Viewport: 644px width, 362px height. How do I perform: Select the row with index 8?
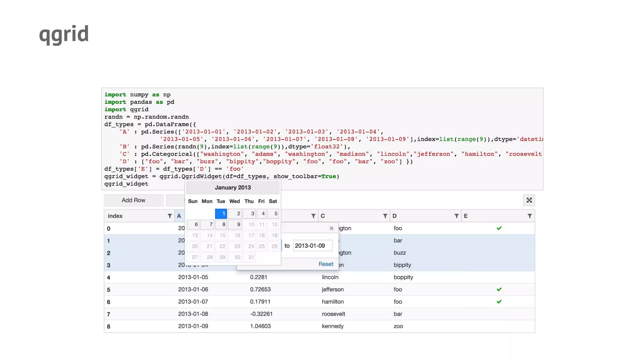(x=108, y=326)
